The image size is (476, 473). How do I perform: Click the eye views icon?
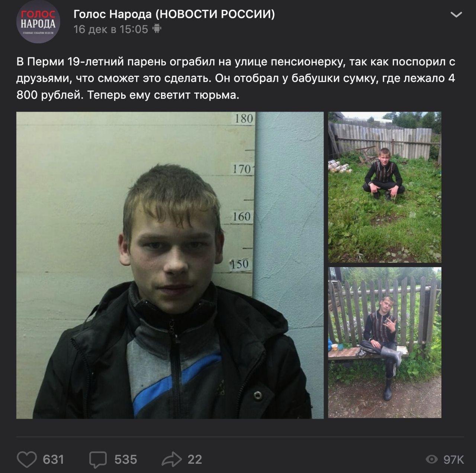coord(431,460)
